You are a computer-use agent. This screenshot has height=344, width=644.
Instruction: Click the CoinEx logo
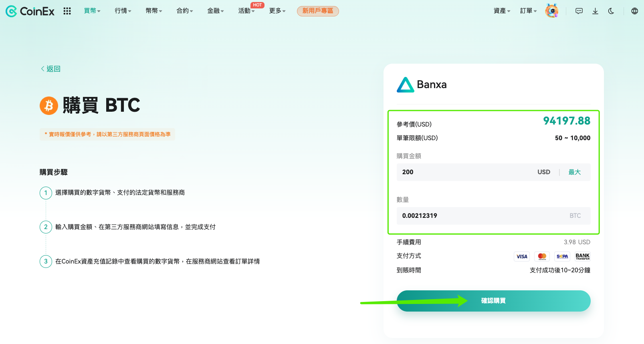(x=30, y=11)
